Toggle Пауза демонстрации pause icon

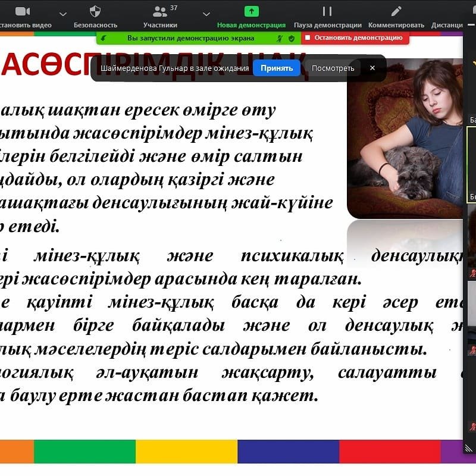[327, 11]
